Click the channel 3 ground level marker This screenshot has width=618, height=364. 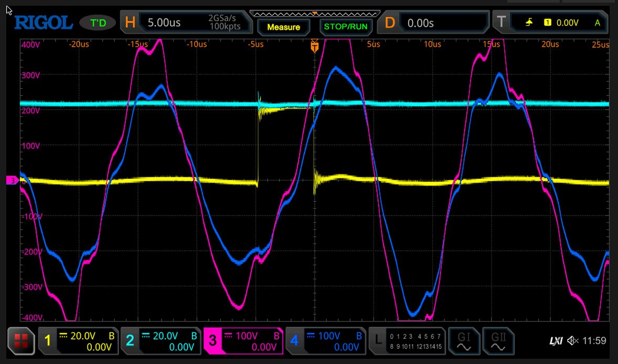tap(12, 181)
